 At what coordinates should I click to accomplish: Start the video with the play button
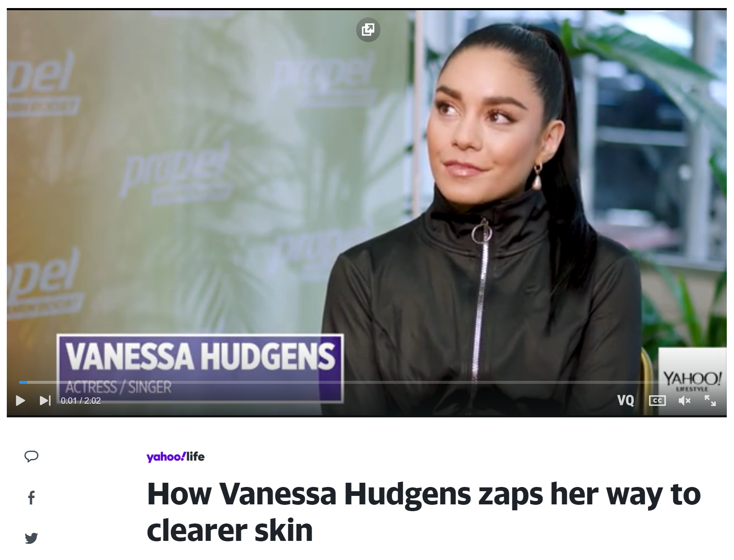click(20, 400)
